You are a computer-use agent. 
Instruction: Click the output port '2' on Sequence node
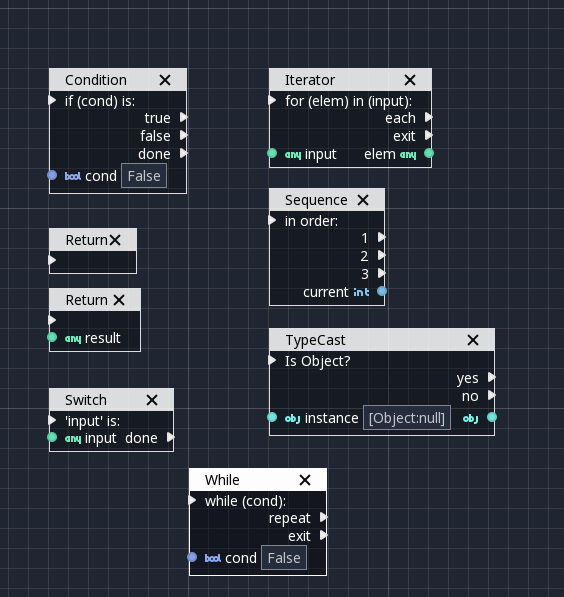coord(382,255)
